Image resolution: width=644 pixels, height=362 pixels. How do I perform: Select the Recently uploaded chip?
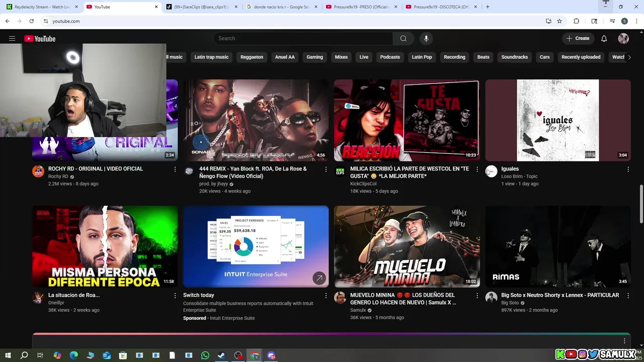[581, 57]
